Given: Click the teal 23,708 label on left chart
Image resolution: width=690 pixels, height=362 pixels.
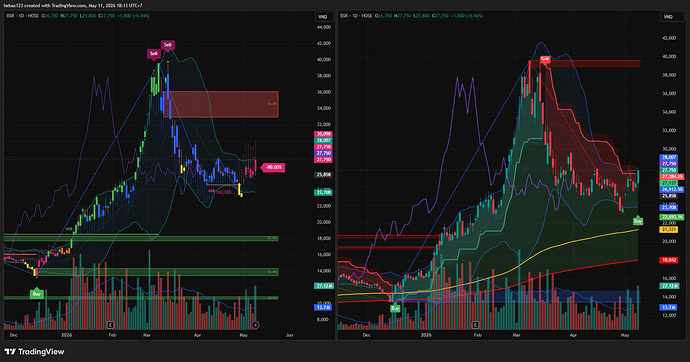Looking at the screenshot, I should [323, 192].
